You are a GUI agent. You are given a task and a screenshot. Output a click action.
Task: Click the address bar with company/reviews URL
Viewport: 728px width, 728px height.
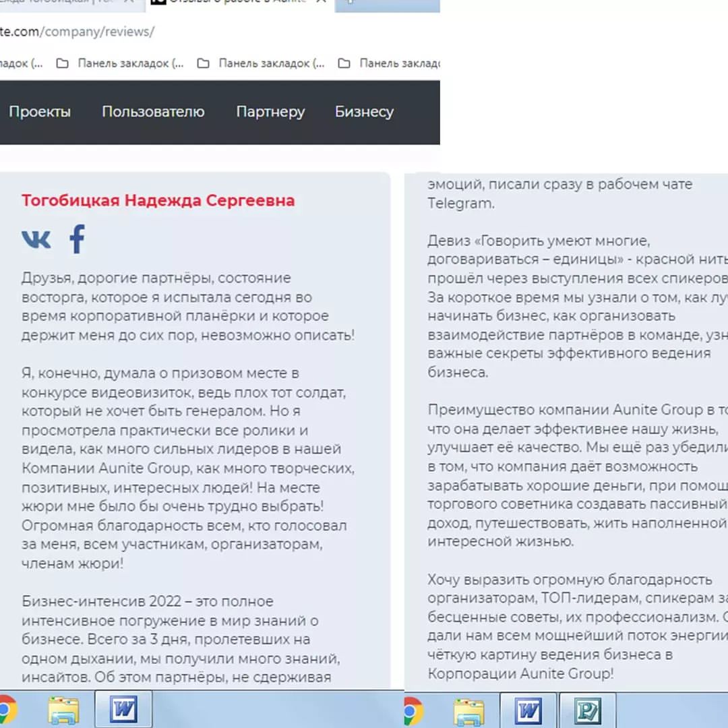(x=77, y=32)
